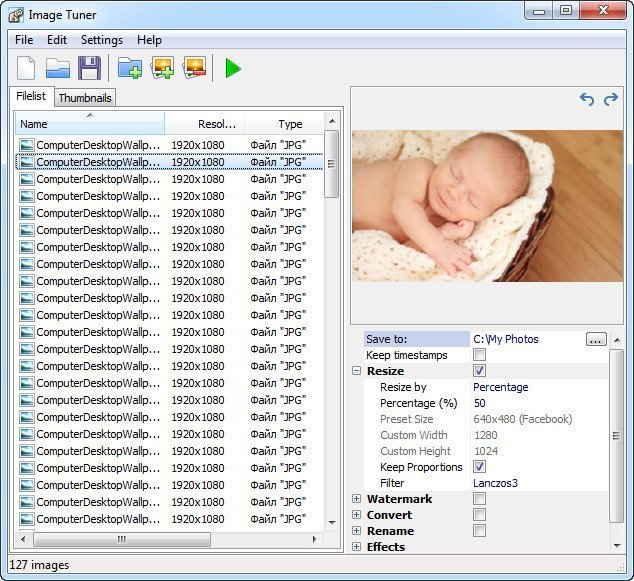Click the browse button for Save to
The height and width of the screenshot is (581, 634).
[x=596, y=339]
